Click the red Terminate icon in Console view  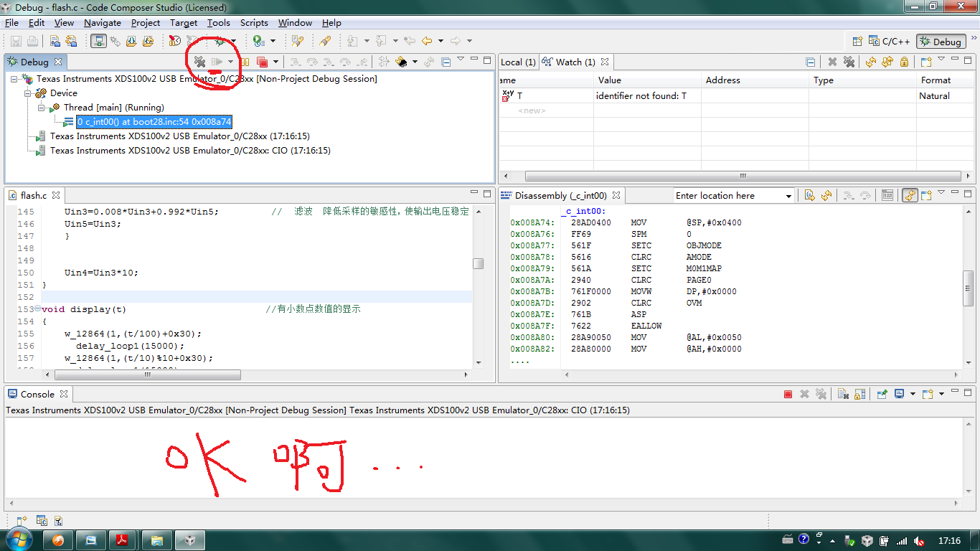click(788, 394)
